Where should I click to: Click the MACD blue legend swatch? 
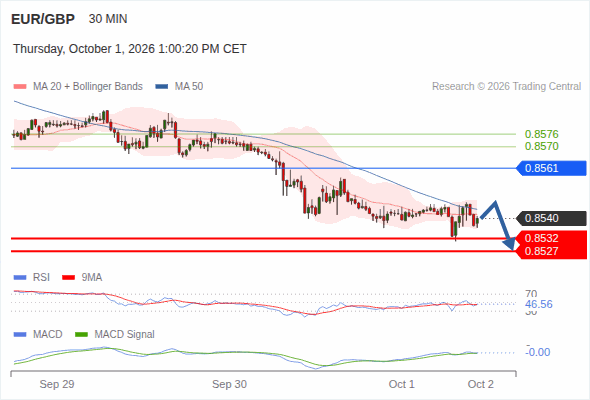point(20,335)
